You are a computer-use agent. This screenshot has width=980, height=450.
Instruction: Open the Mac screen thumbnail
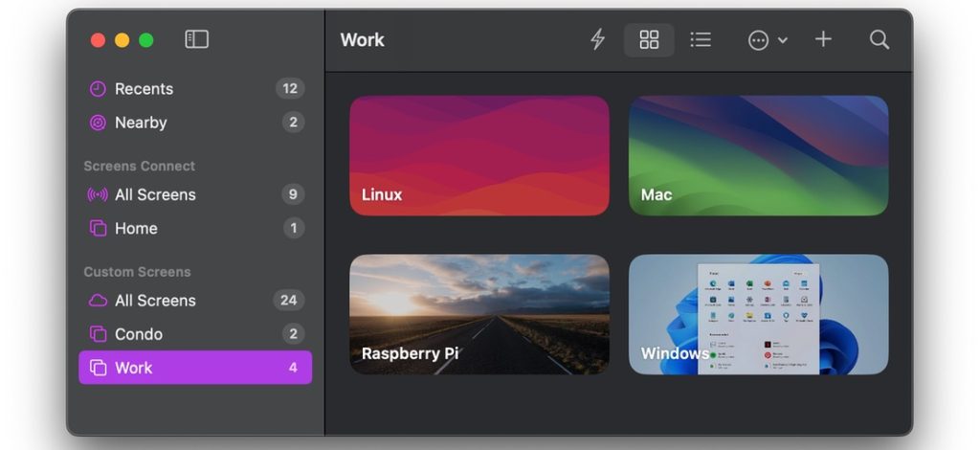coord(758,155)
